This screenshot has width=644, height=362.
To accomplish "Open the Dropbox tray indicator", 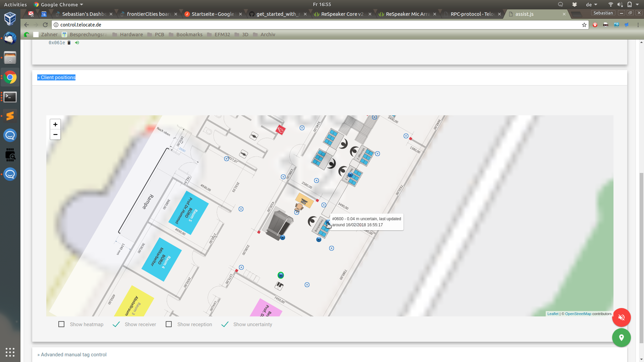I will pyautogui.click(x=575, y=4).
